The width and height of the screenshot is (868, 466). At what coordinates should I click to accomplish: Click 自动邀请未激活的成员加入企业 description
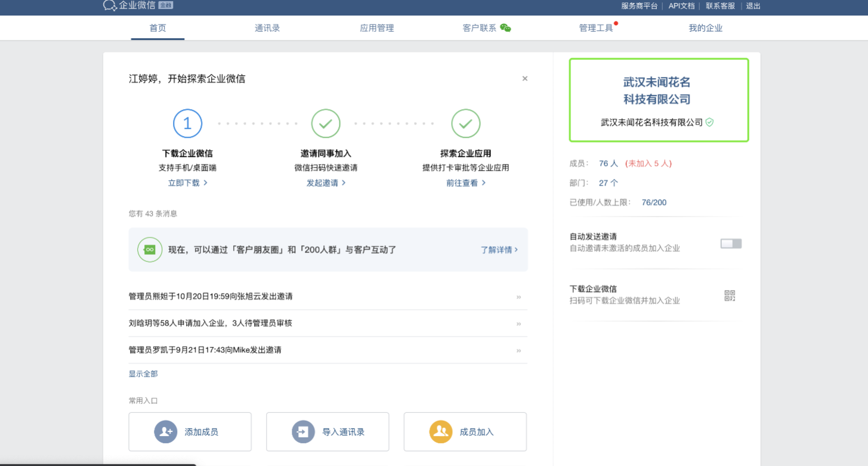pos(625,248)
